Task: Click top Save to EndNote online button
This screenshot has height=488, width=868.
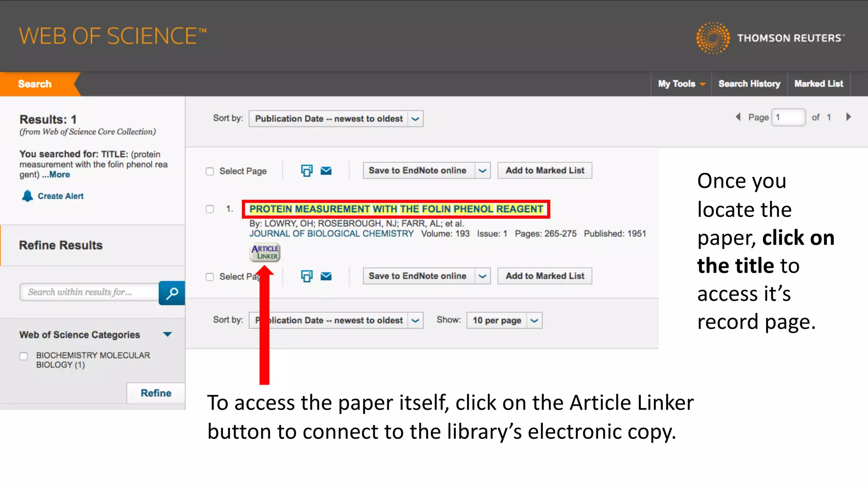Action: click(419, 170)
